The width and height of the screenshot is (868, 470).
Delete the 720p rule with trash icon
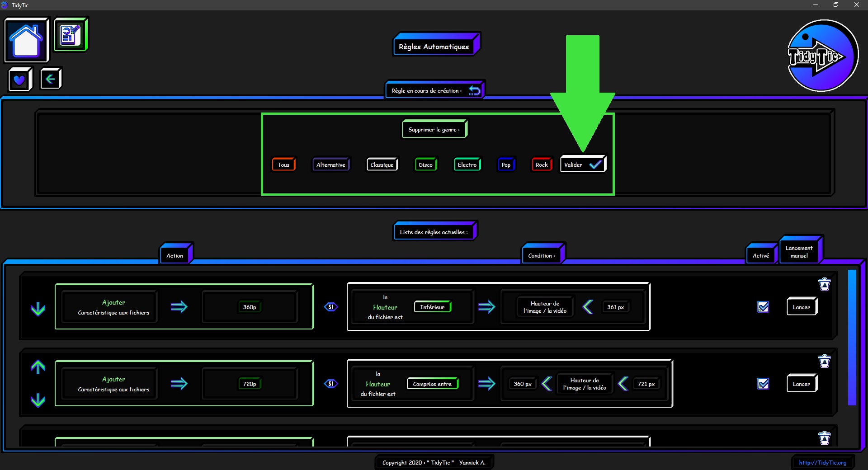[x=825, y=361]
